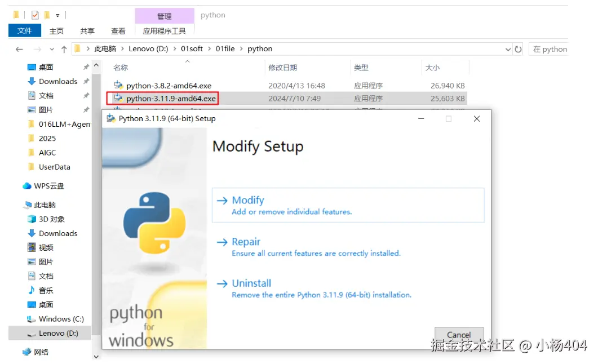Viewport: 598px width, 364px height.
Task: Open the 主页 ribbon tab
Action: pyautogui.click(x=56, y=31)
